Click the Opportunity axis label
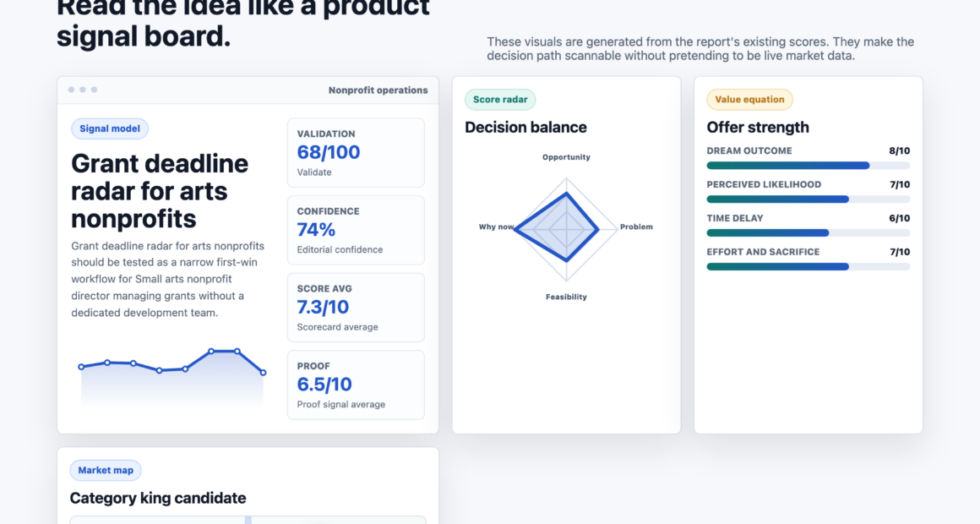 (566, 157)
